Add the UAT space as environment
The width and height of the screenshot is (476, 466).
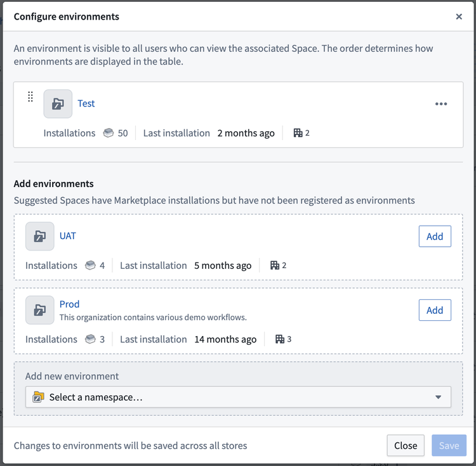(435, 236)
